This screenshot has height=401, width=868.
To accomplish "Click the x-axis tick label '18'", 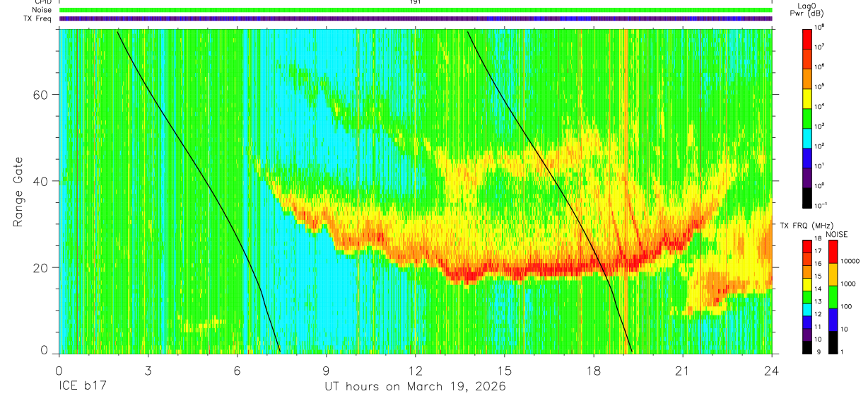I will (x=594, y=370).
